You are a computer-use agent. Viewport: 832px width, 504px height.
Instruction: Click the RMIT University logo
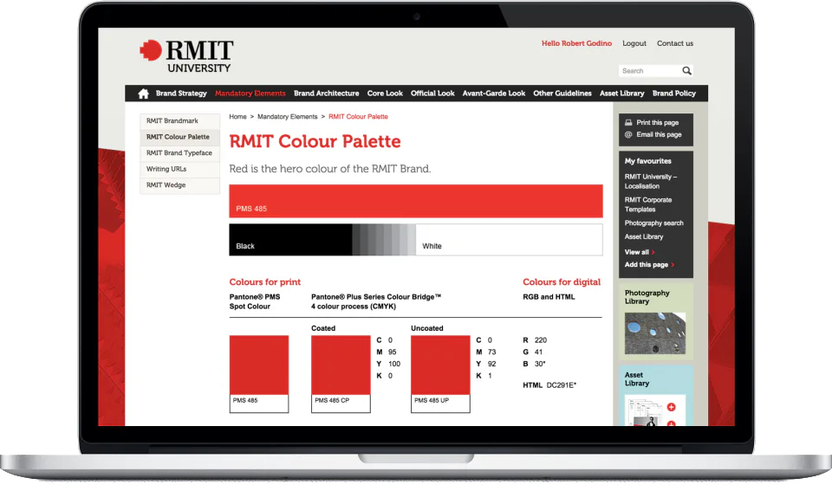tap(186, 56)
